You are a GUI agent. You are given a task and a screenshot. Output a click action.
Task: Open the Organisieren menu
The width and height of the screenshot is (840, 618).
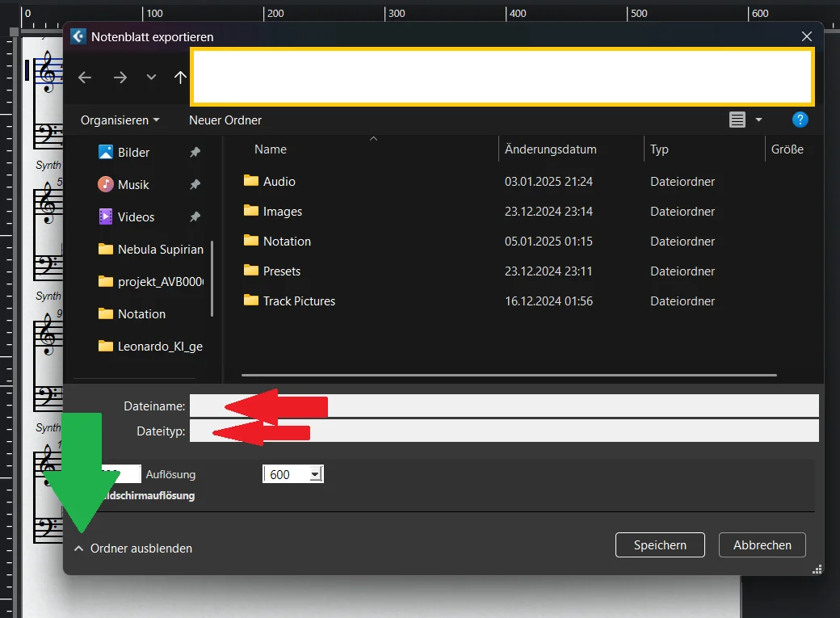point(120,120)
